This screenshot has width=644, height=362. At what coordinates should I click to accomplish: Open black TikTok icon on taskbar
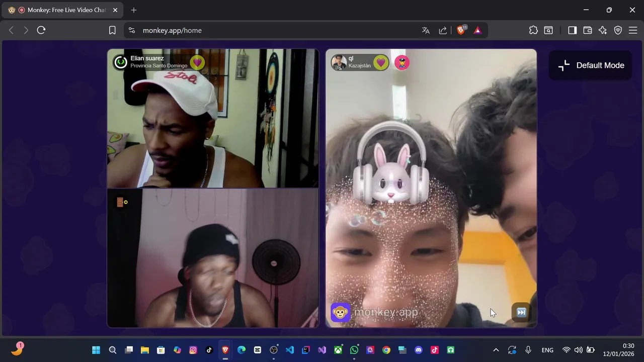pyautogui.click(x=209, y=350)
